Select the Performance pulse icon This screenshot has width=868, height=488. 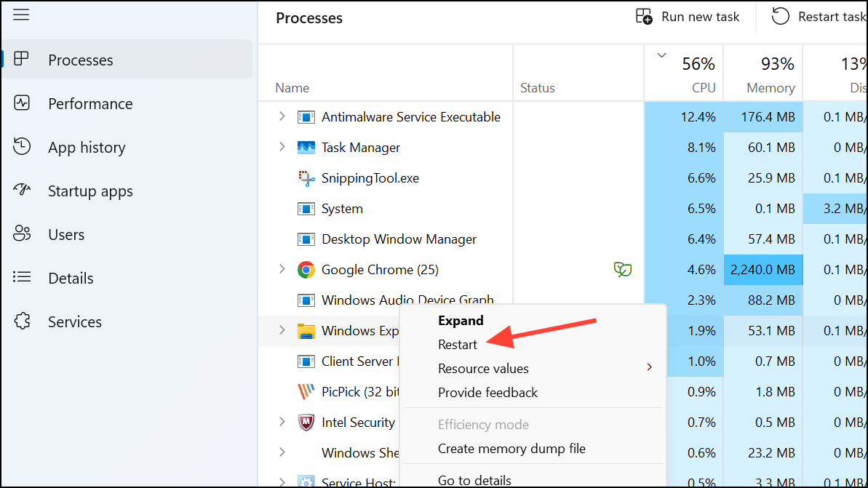(x=20, y=103)
